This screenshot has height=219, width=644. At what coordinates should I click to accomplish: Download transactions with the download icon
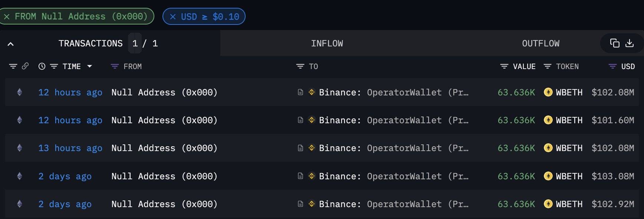coord(630,43)
